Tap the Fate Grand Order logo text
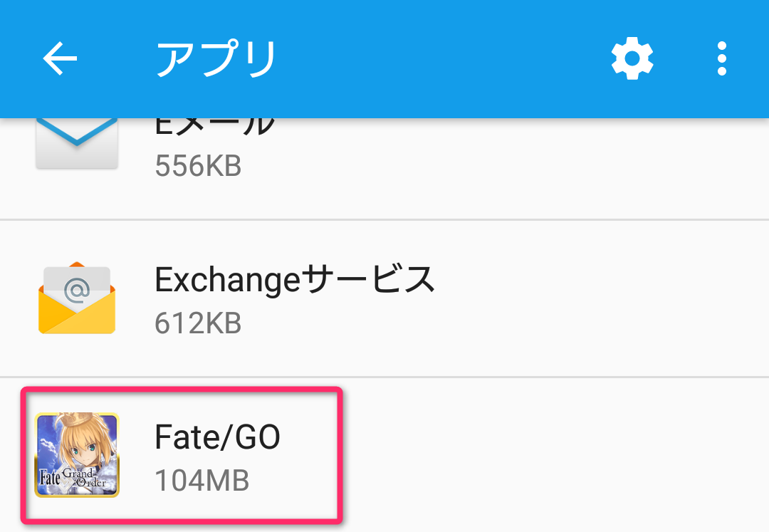 [x=73, y=476]
